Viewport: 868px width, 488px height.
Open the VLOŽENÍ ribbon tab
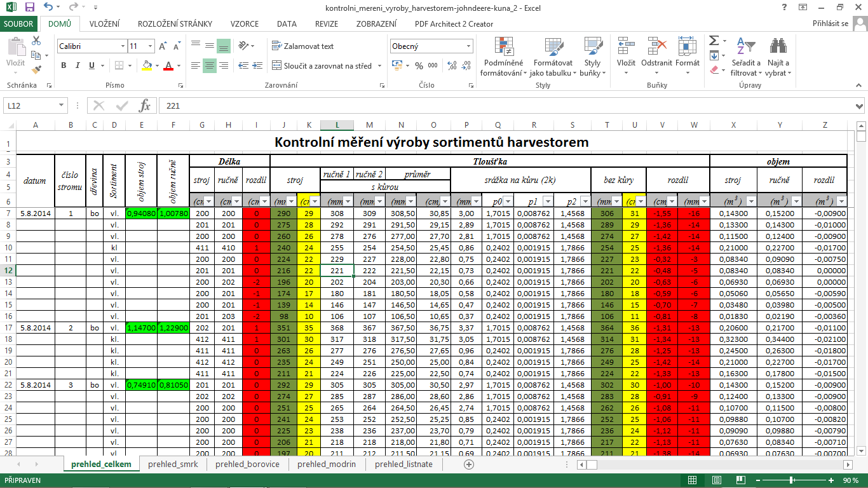click(105, 24)
